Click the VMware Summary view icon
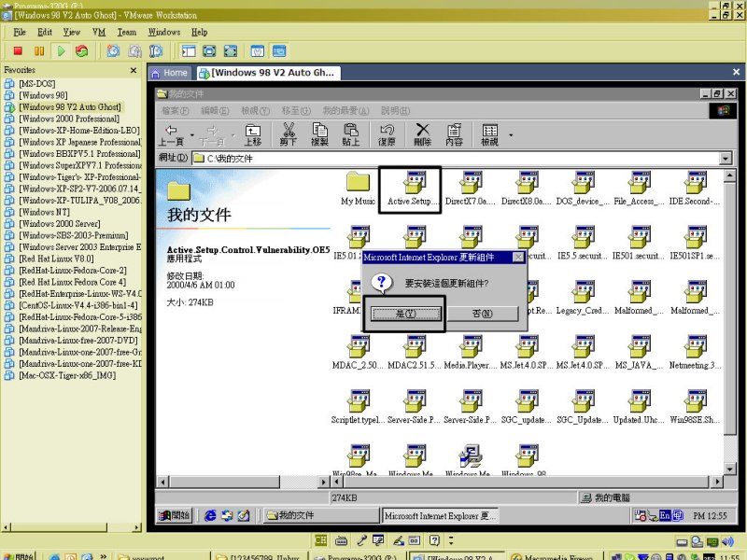Viewport: 747px width, 560px height. pyautogui.click(x=258, y=51)
